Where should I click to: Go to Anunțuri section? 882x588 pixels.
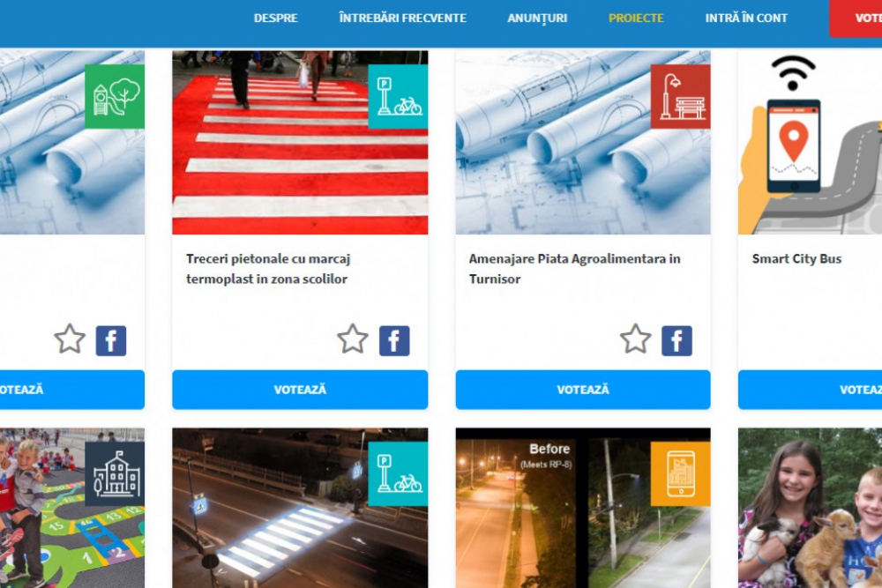point(537,19)
